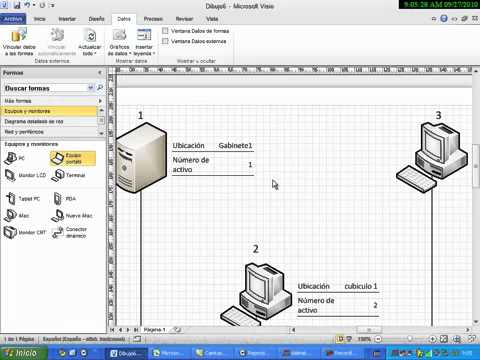The width and height of the screenshot is (480, 360).
Task: Open the Buscar formas dropdown arrow
Action: pyautogui.click(x=90, y=88)
